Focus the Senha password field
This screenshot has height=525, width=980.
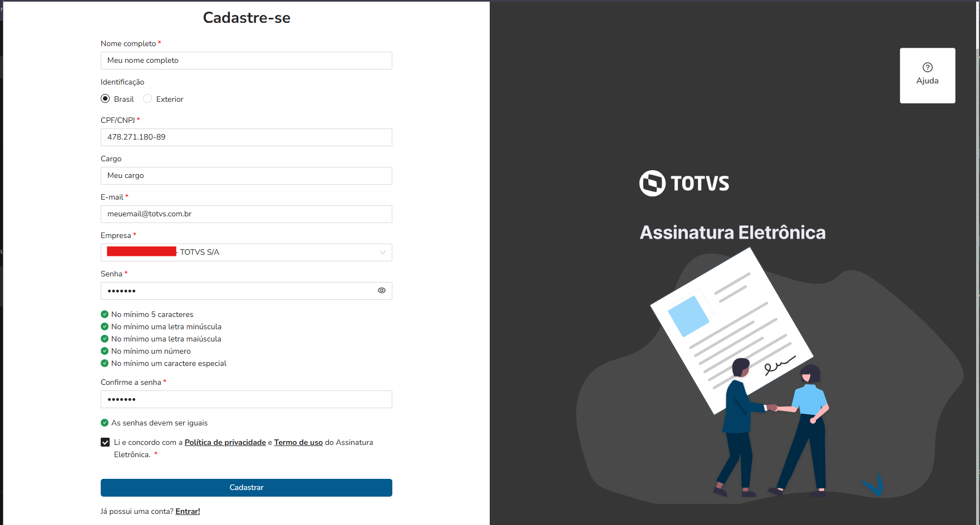[x=247, y=291]
